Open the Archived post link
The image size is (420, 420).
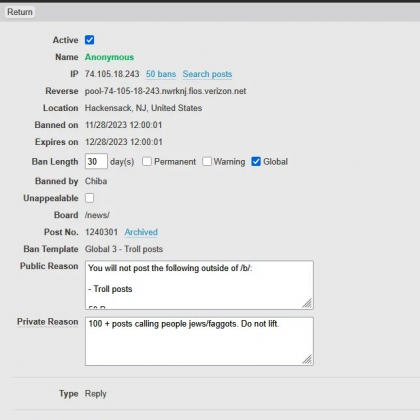141,232
